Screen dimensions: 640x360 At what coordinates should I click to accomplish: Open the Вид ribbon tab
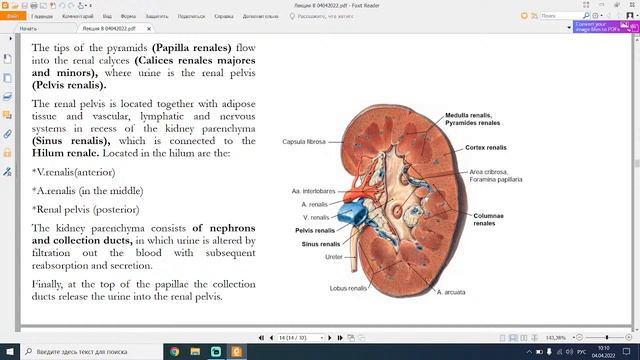pos(107,16)
